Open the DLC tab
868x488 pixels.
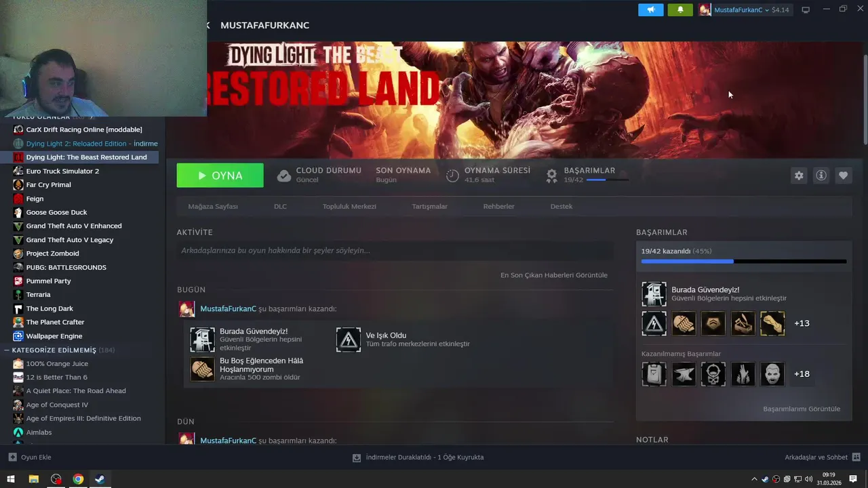pyautogui.click(x=280, y=206)
